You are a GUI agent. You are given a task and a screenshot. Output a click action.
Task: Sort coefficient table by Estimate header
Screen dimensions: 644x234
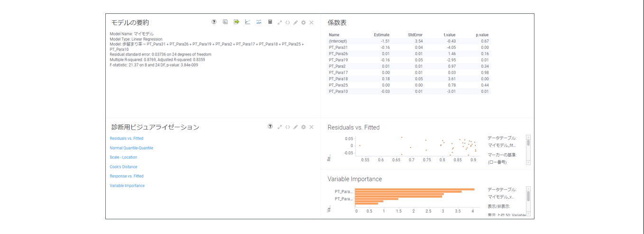tap(382, 35)
